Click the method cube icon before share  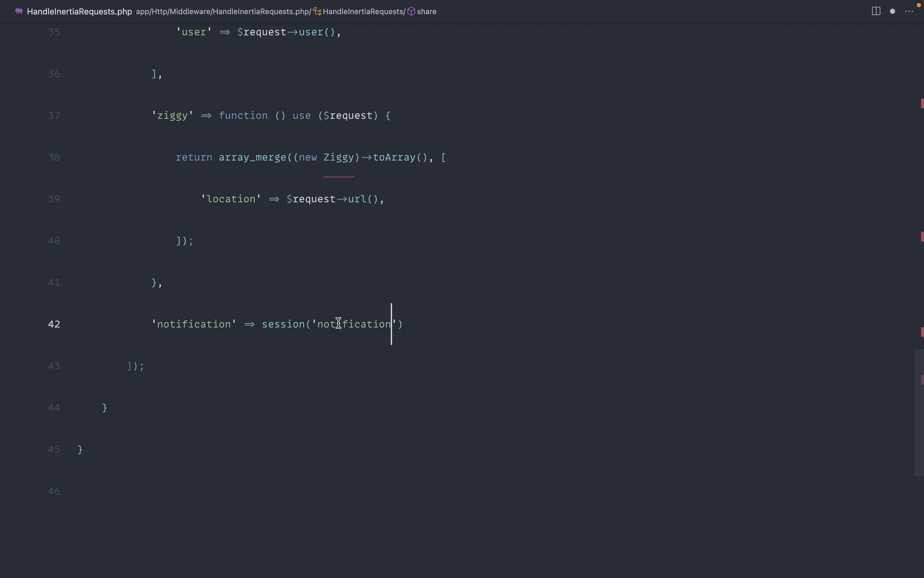point(411,11)
